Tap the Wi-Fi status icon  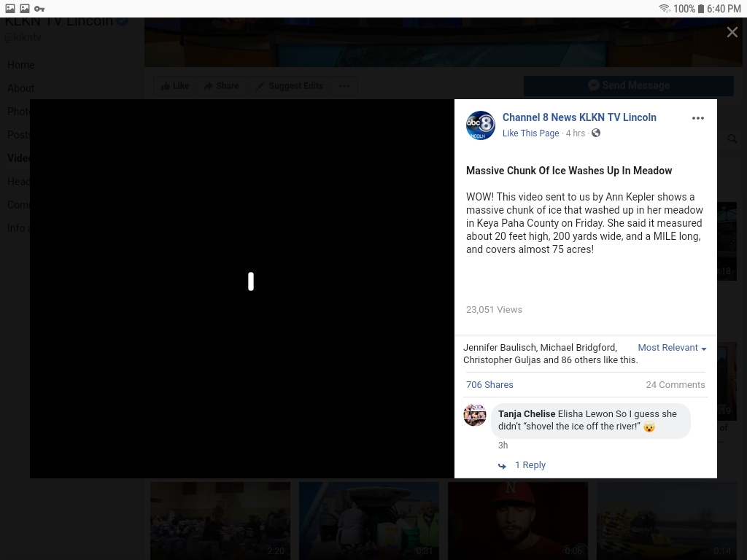click(665, 9)
